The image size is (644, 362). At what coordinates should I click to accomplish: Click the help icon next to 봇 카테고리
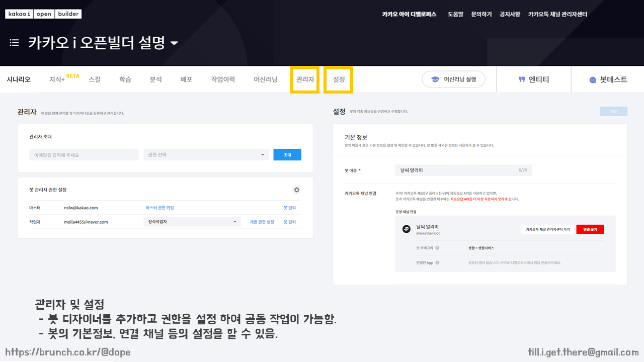[437, 248]
